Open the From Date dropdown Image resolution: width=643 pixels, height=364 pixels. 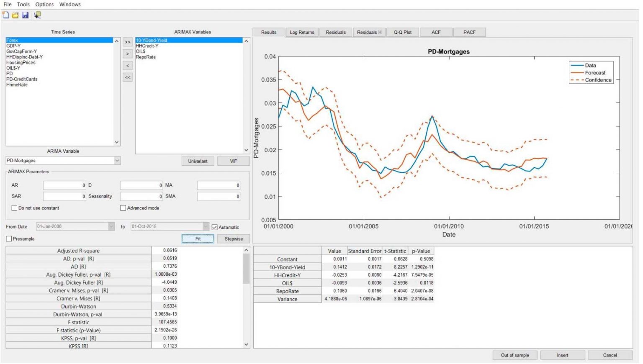(111, 227)
